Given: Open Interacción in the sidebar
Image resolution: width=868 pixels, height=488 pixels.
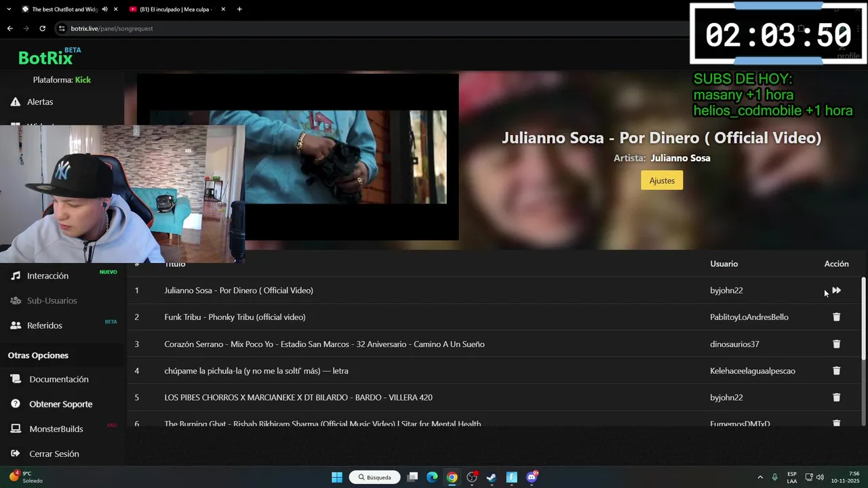Looking at the screenshot, I should 47,276.
